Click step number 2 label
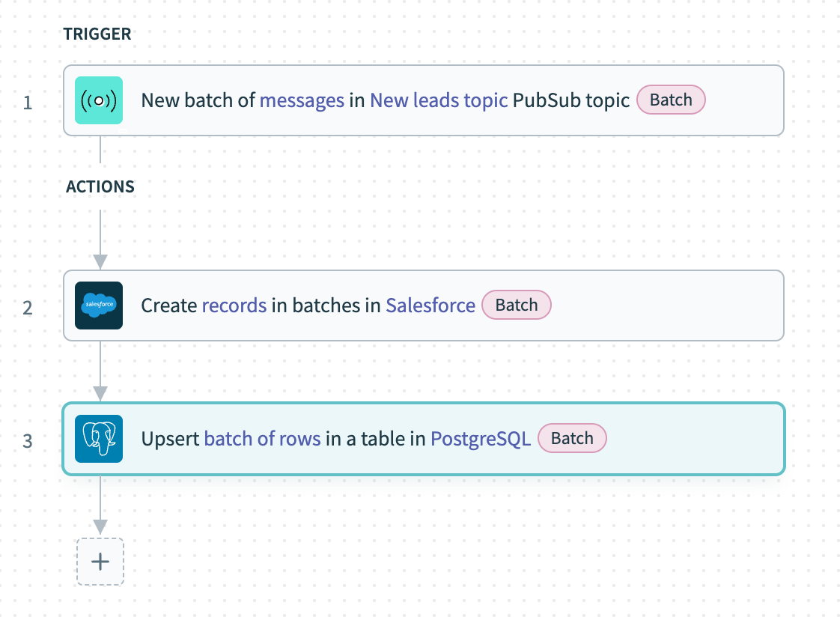The width and height of the screenshot is (840, 617). pos(28,307)
